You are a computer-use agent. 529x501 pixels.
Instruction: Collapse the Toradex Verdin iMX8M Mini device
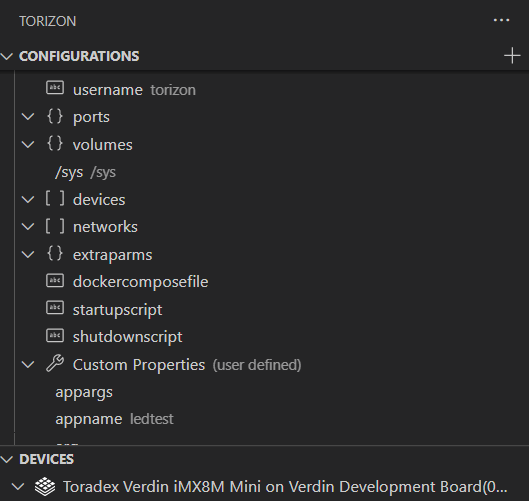click(x=18, y=487)
